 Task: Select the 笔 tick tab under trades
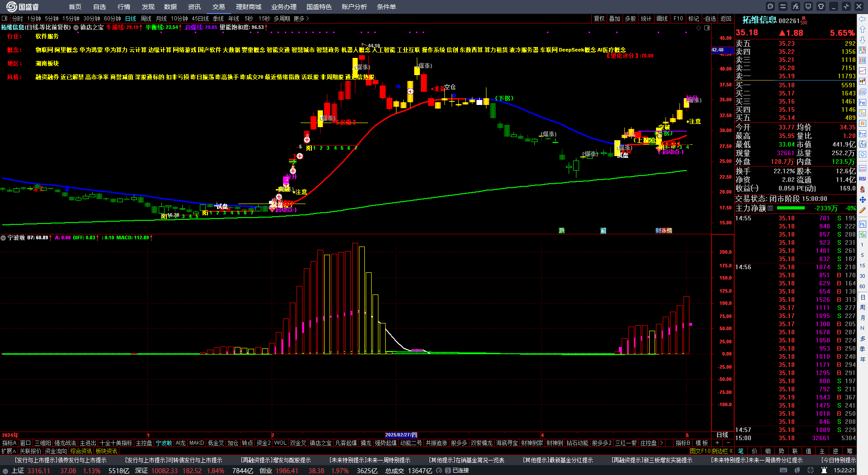click(741, 451)
